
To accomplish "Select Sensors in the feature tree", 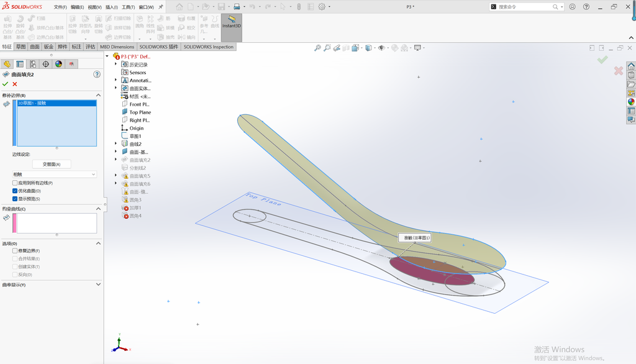I will (137, 73).
